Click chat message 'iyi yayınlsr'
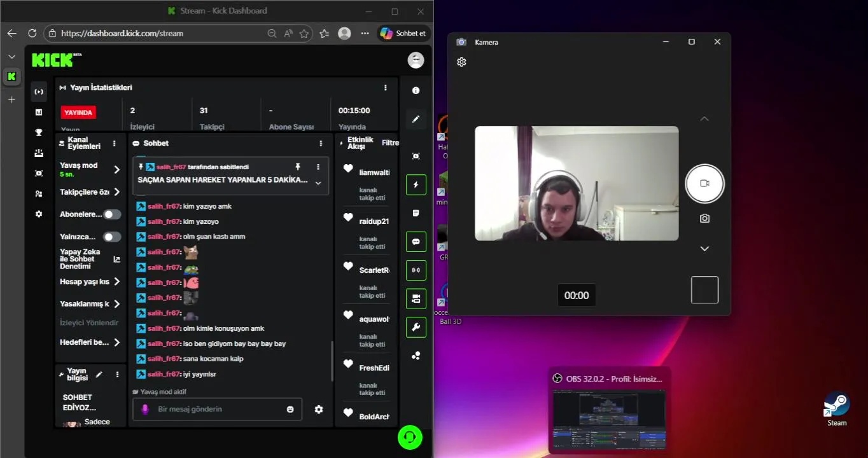The width and height of the screenshot is (868, 458). (199, 374)
